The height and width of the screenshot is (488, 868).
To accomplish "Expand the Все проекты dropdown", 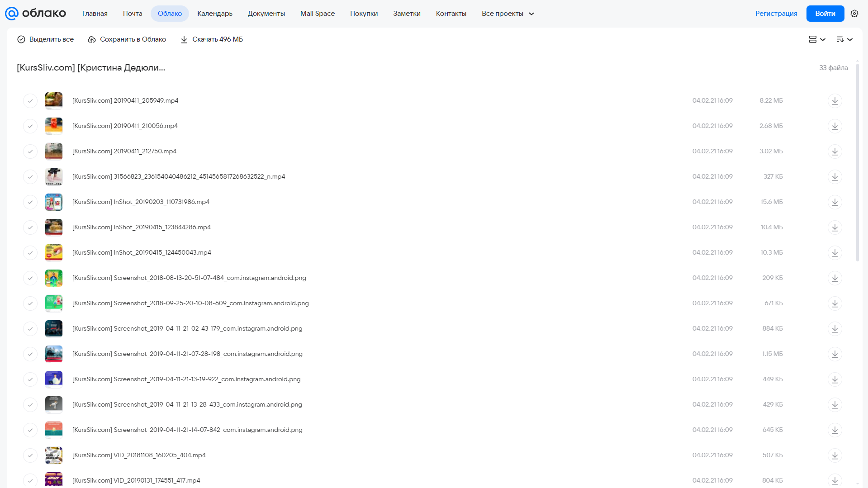I will 508,14.
